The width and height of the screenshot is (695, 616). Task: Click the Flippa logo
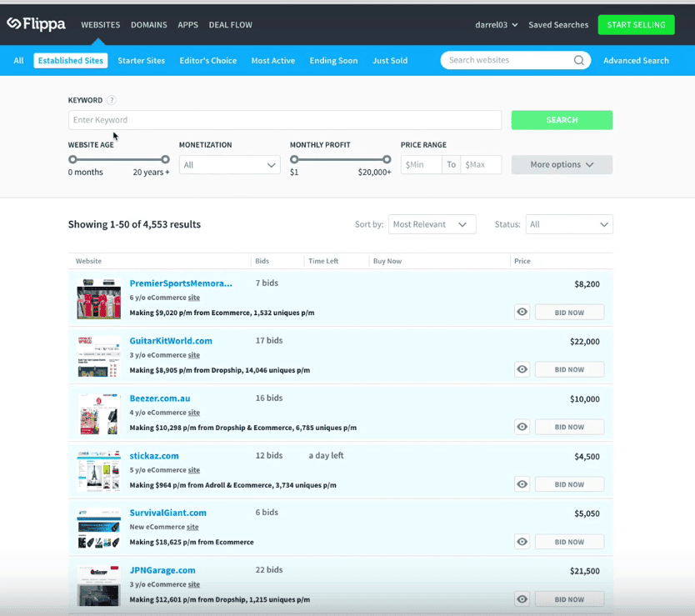point(36,24)
